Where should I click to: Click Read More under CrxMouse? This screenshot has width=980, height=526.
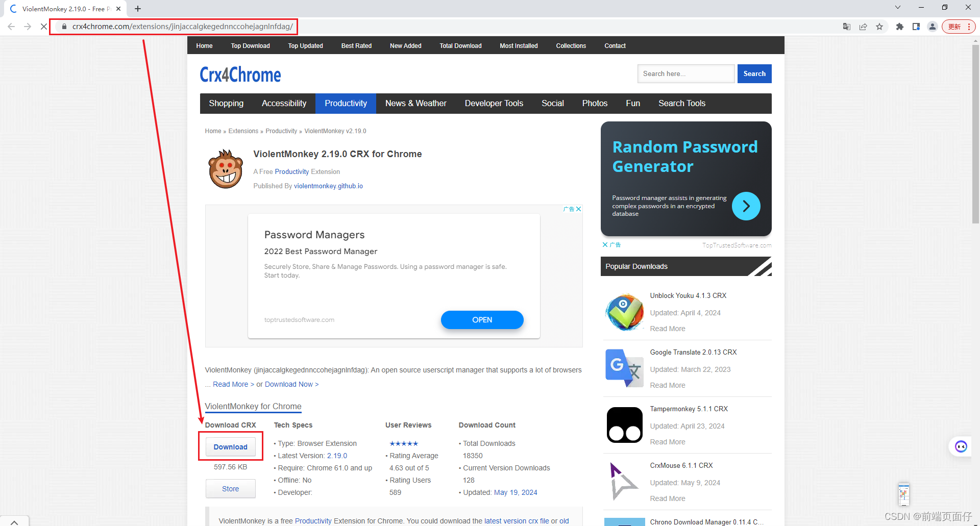pos(667,499)
